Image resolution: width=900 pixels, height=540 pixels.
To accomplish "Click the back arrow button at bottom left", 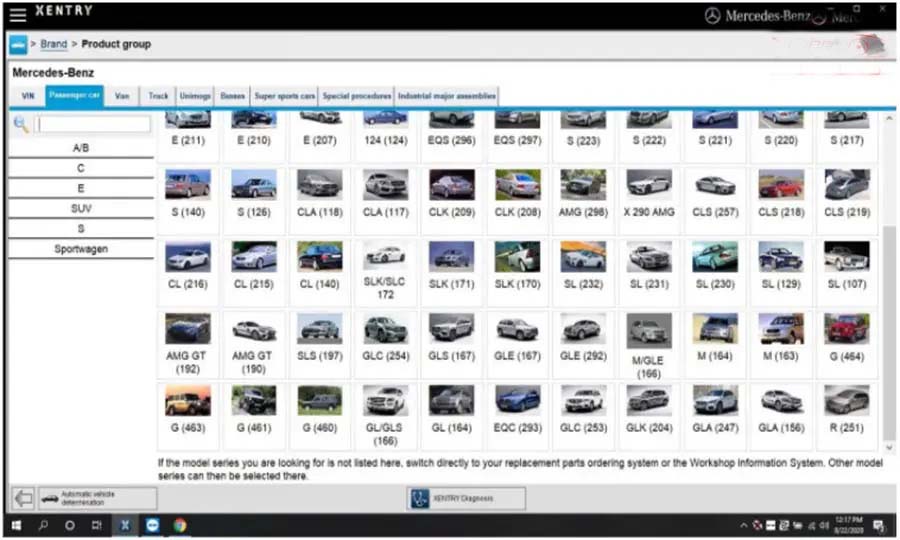I will pos(22,498).
